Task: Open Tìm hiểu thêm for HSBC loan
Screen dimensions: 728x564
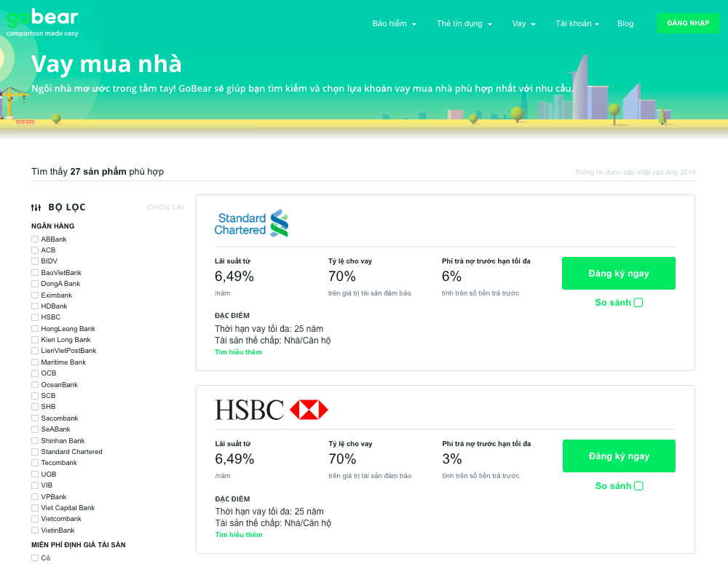Action: click(x=239, y=535)
